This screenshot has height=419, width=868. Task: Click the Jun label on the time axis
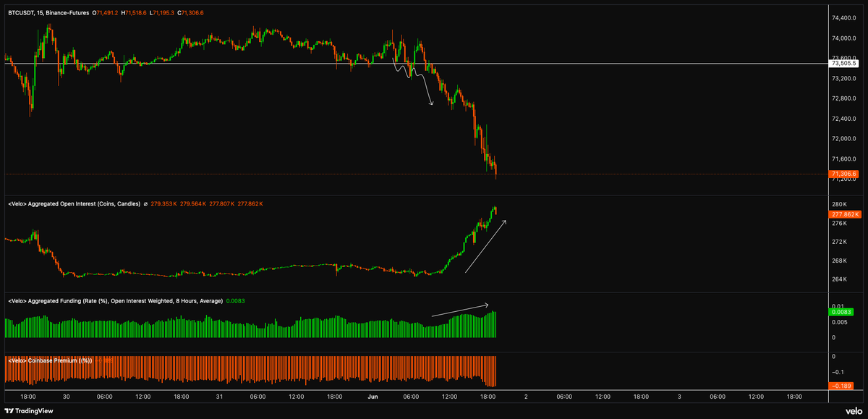(373, 397)
